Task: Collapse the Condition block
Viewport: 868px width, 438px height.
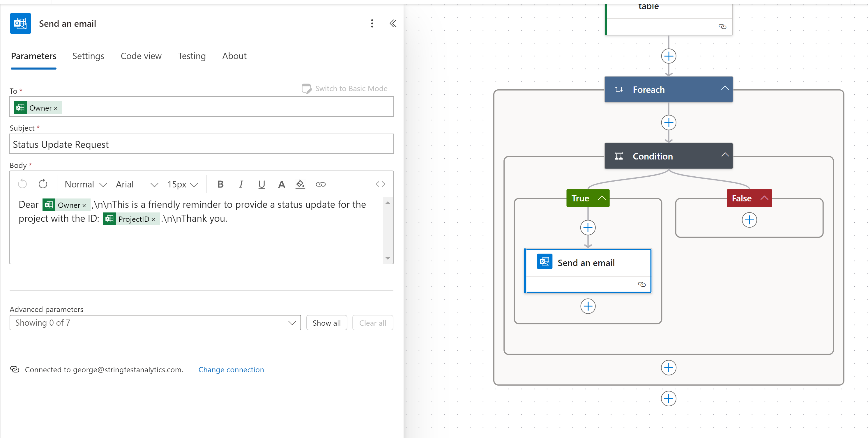Action: tap(725, 155)
